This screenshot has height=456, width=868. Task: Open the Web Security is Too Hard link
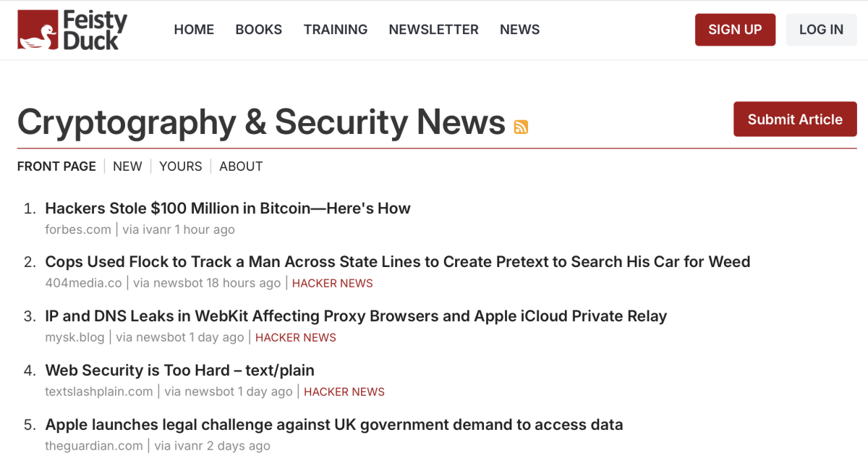(x=179, y=371)
